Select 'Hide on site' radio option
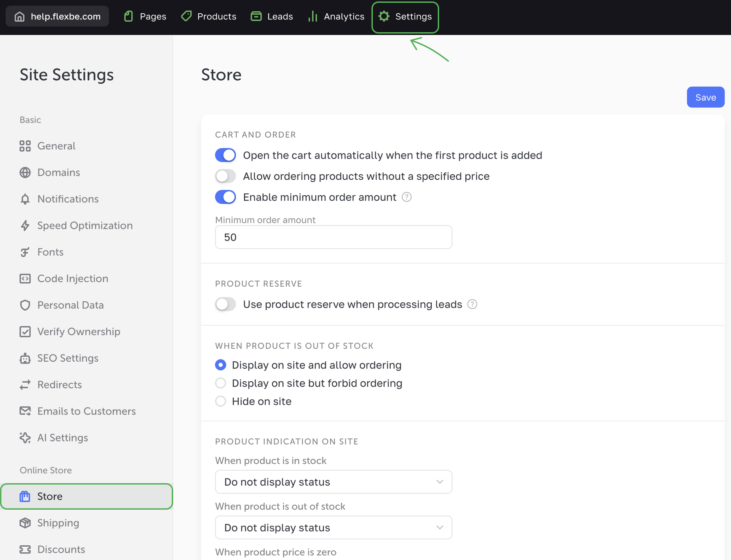Screen dimensions: 731x560 coord(221,401)
